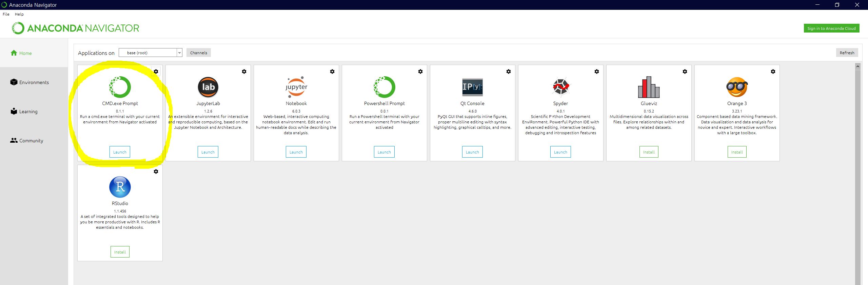Launch JupyterLab

(x=208, y=152)
